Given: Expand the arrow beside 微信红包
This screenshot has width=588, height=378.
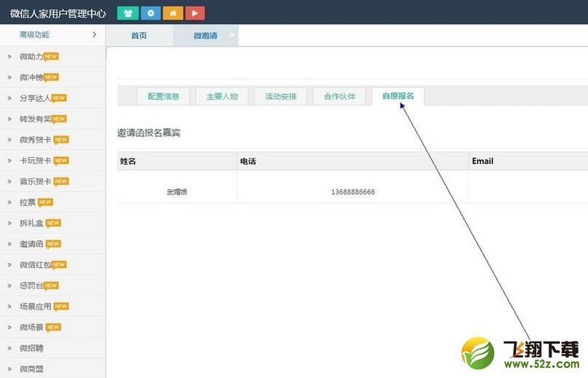Looking at the screenshot, I should (9, 265).
